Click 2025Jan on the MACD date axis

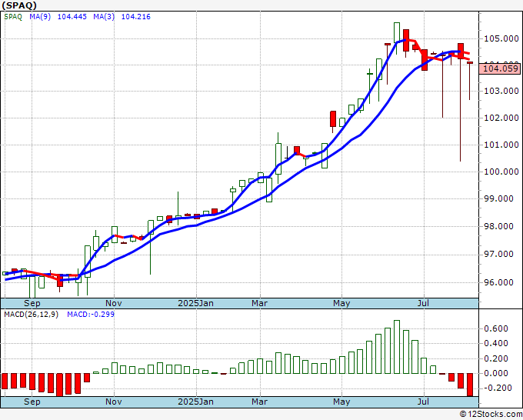196,402
